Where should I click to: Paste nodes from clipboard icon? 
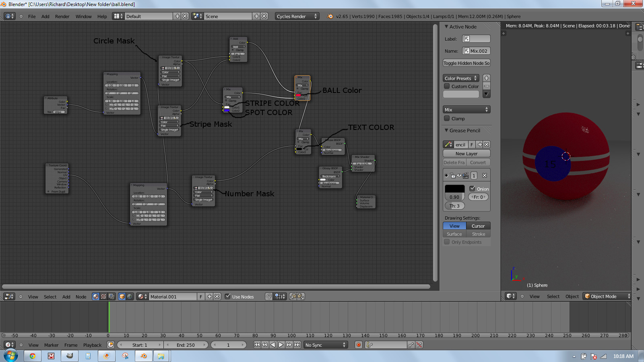pos(301,296)
